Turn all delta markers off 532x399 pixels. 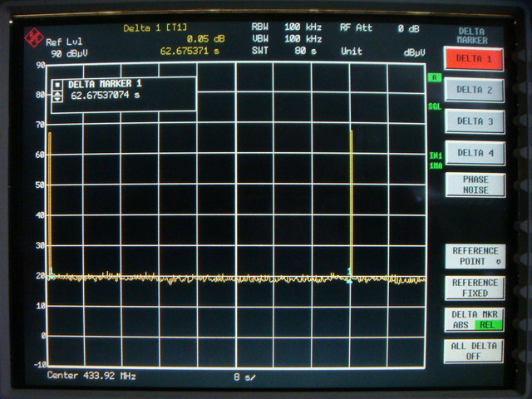point(474,351)
